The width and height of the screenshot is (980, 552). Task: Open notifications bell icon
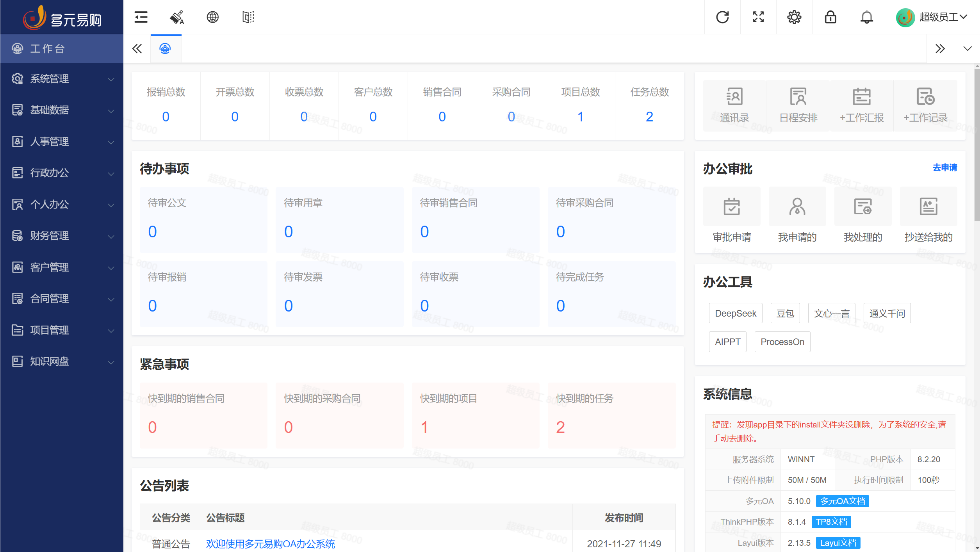point(867,17)
